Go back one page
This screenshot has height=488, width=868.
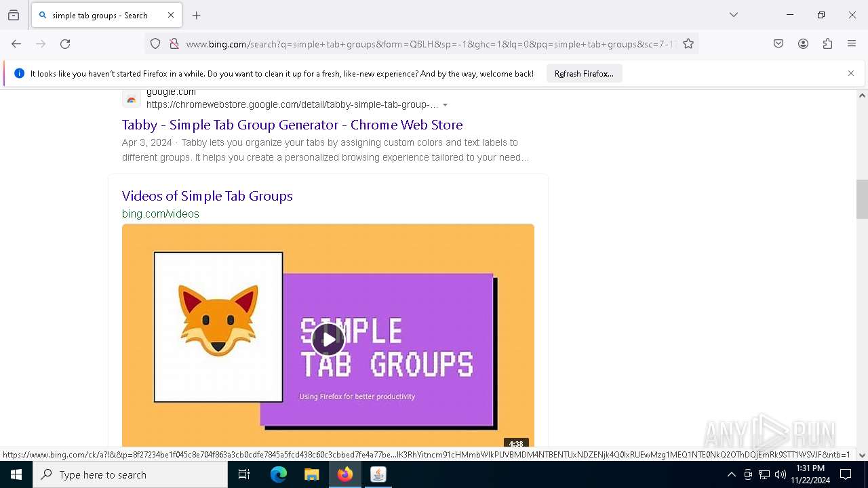16,44
